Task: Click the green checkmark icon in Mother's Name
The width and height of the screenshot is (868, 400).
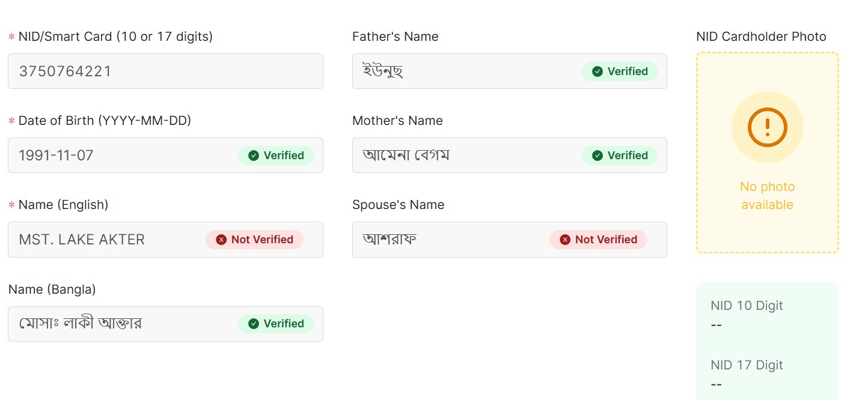Action: [x=598, y=156]
